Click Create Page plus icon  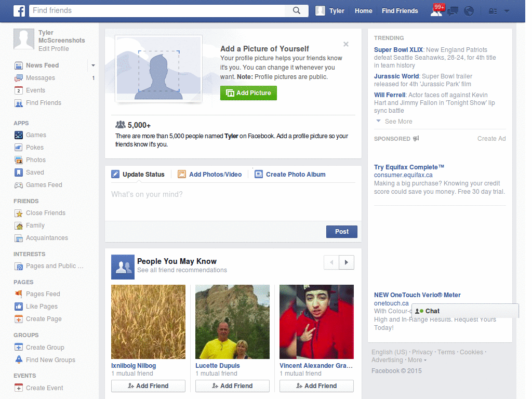coord(19,319)
